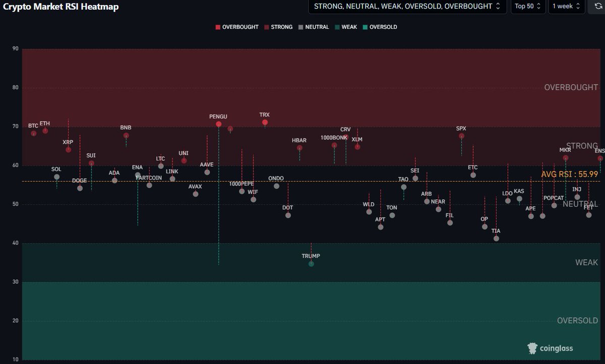
Task: Click the BTC data point
Action: [x=34, y=134]
